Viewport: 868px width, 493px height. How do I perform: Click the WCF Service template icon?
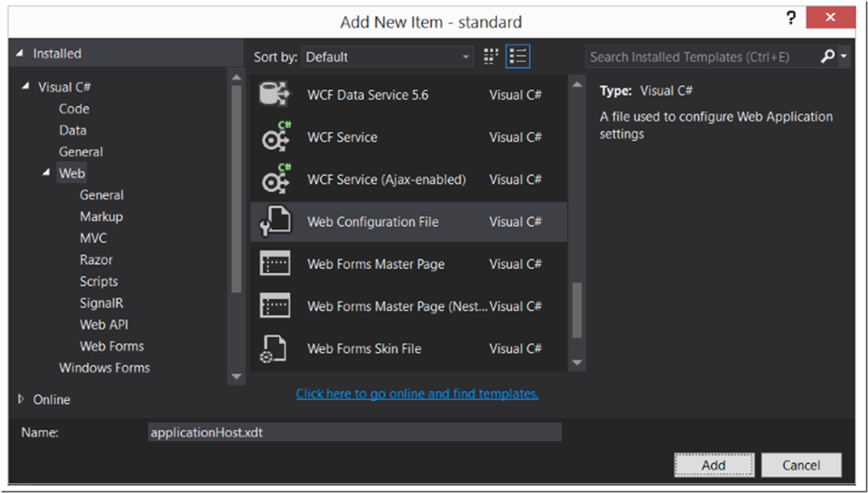click(276, 137)
